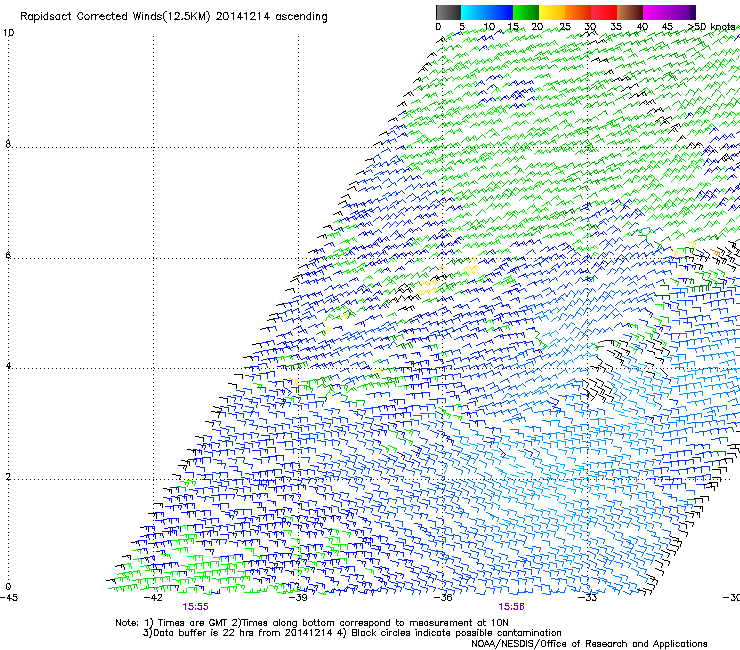Click the '-45' longitude axis label

[9, 598]
